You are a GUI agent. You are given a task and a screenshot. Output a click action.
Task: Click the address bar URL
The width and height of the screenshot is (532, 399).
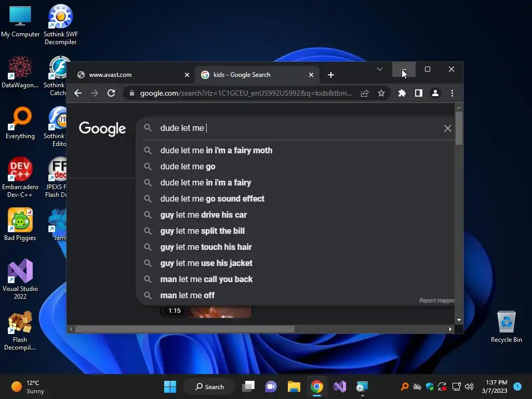click(246, 93)
